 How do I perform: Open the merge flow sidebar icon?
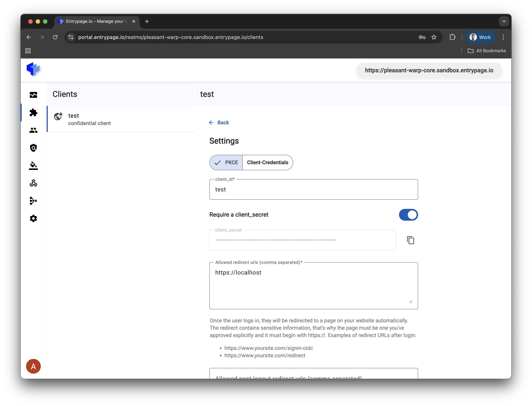click(33, 201)
